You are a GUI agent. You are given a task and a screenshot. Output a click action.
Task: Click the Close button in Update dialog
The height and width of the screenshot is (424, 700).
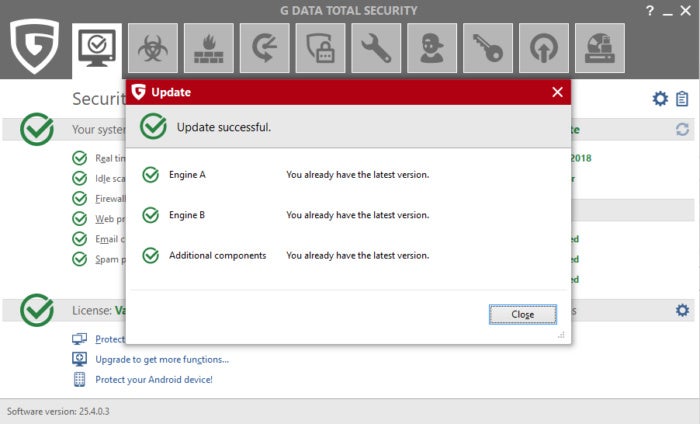tap(523, 314)
